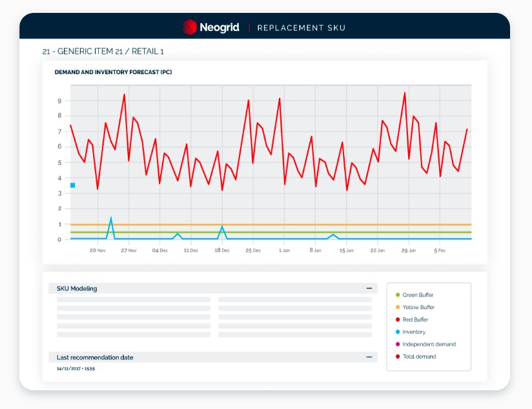
Task: Select the inventory peak at 18 Dez
Action: [x=222, y=226]
